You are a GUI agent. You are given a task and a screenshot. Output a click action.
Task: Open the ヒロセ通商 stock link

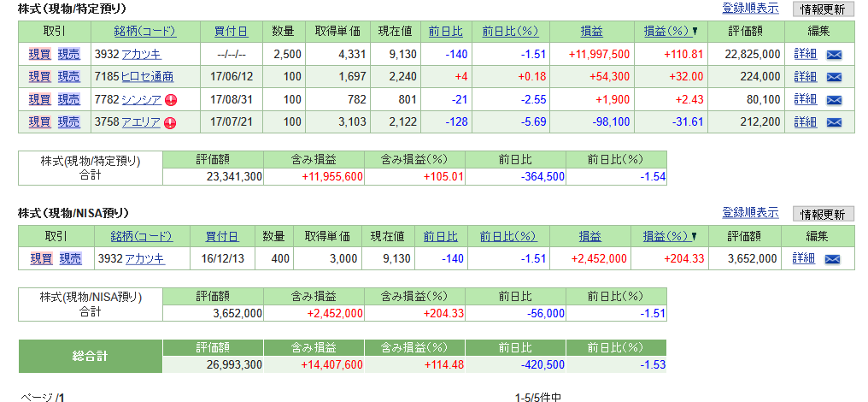147,77
